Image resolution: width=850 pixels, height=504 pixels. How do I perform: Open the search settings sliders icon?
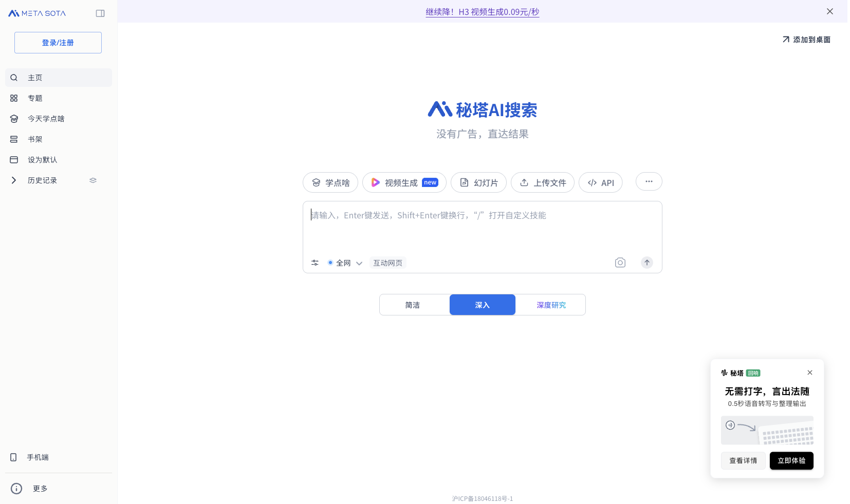(x=315, y=263)
